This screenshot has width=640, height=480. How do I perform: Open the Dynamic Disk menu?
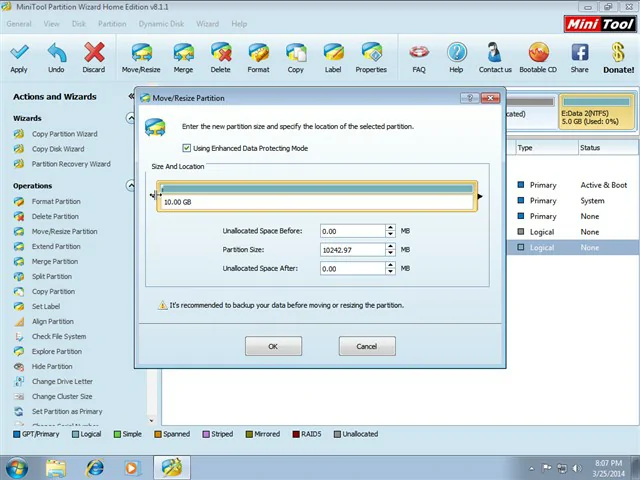pyautogui.click(x=161, y=24)
